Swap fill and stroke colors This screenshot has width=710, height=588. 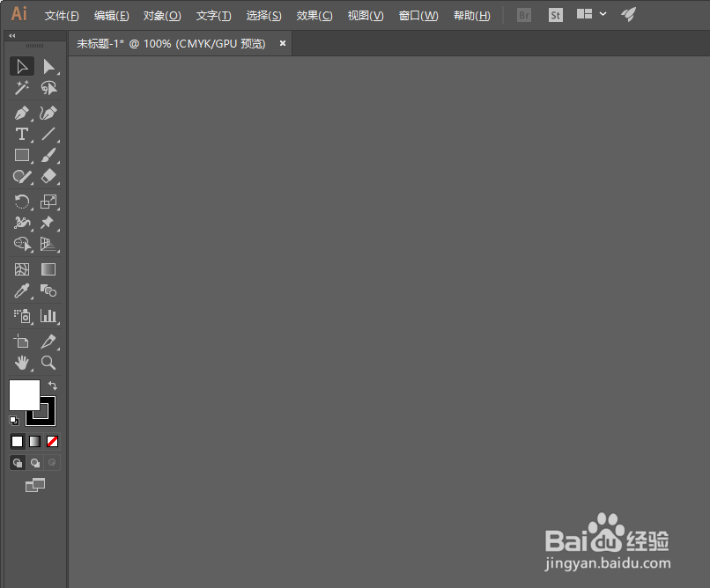tap(53, 386)
